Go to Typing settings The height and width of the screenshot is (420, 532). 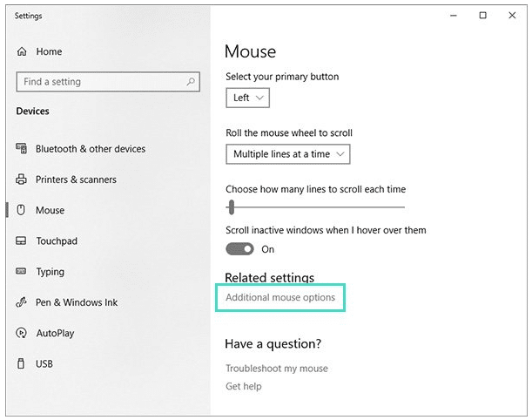pos(50,272)
